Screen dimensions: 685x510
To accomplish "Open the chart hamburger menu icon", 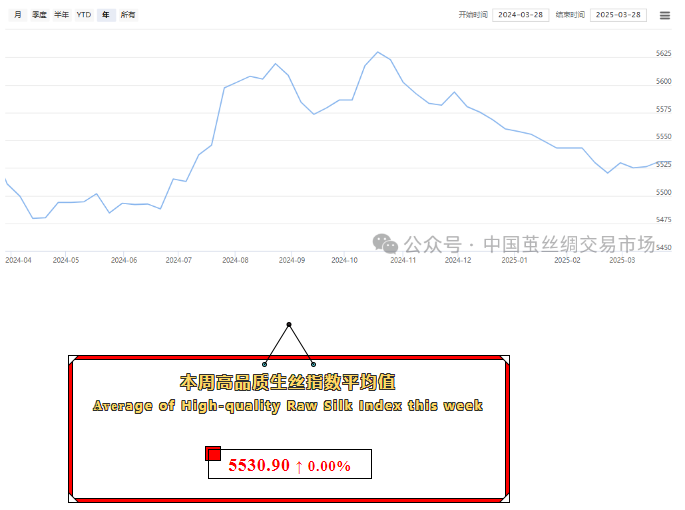I will 664,15.
